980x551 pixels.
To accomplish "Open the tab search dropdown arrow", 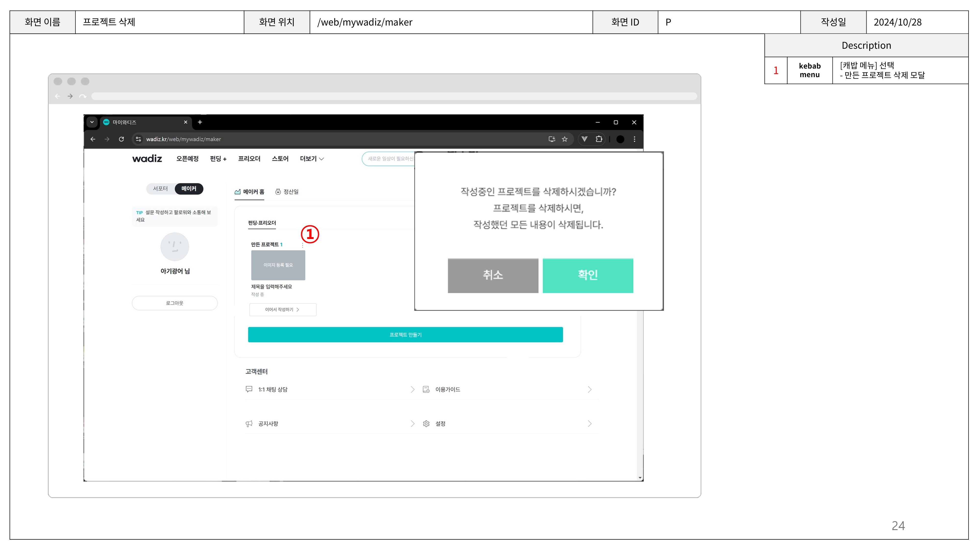I will 92,122.
